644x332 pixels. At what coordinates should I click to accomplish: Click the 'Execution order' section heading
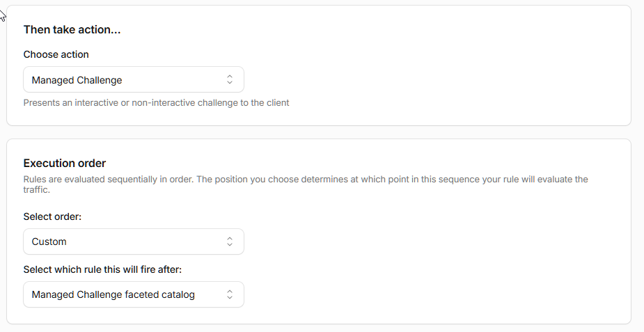pyautogui.click(x=65, y=164)
